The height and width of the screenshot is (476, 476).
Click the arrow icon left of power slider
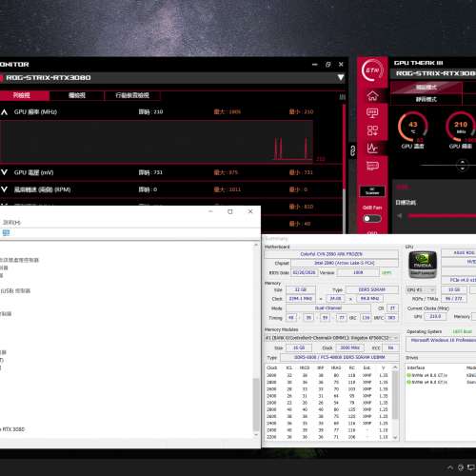[x=400, y=216]
